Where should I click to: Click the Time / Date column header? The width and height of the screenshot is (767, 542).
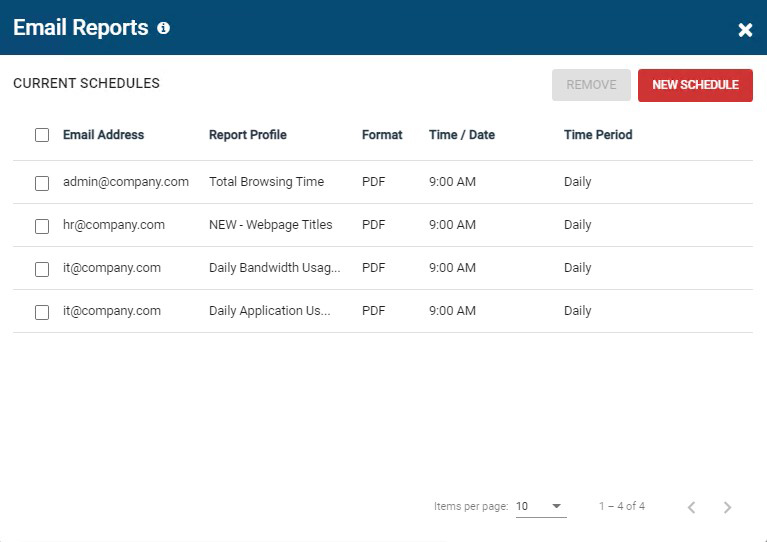click(462, 135)
